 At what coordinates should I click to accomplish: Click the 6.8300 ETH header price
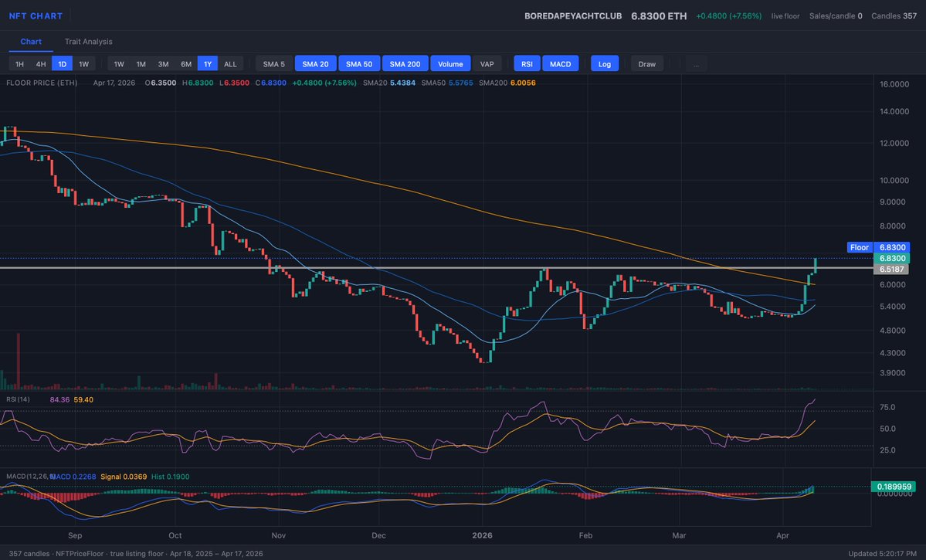[x=659, y=16]
